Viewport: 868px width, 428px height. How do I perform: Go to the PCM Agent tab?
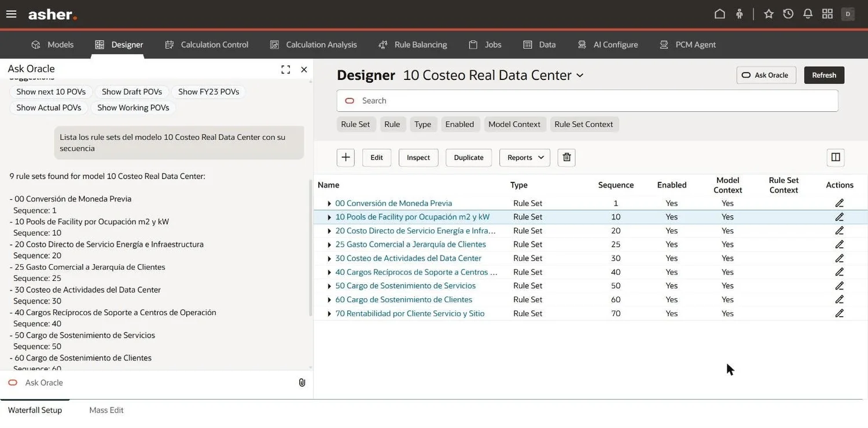(687, 45)
